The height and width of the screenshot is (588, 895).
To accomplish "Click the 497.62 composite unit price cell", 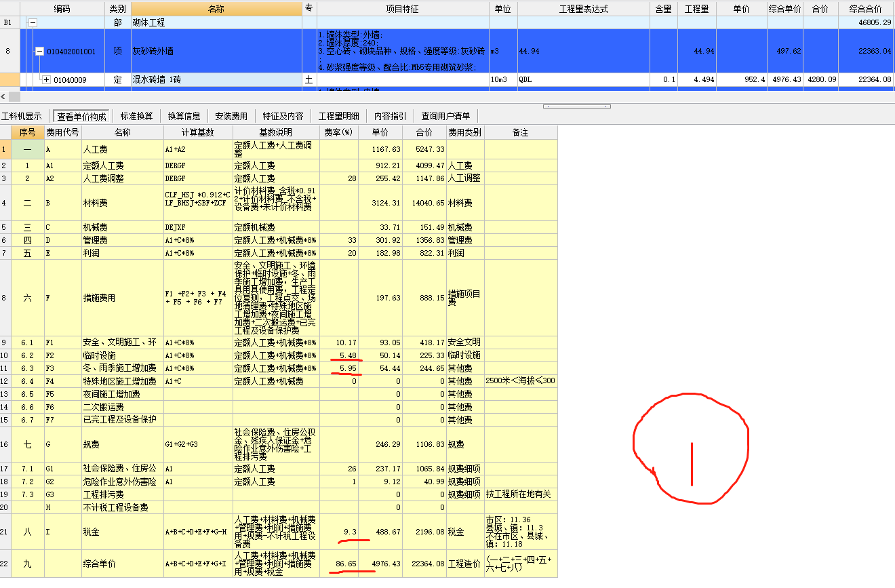I will pos(785,52).
